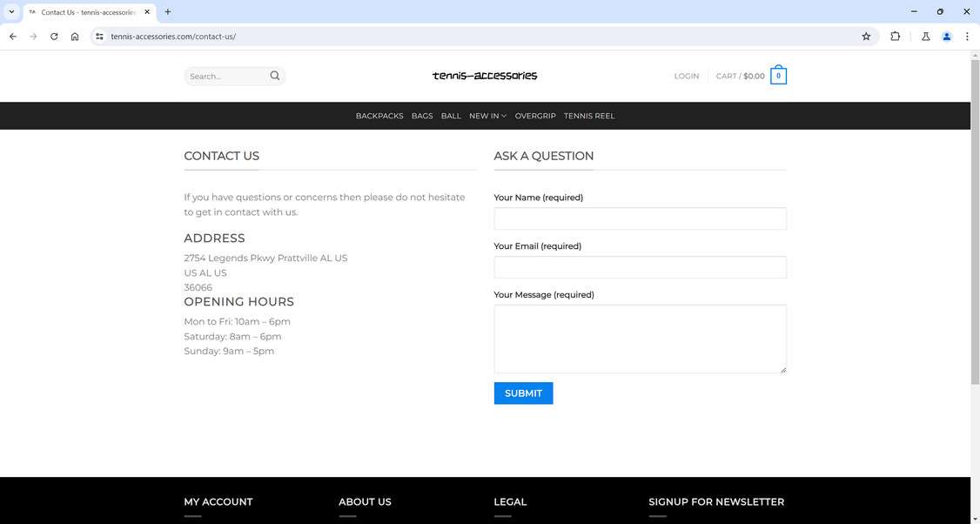Click the browser home icon
The width and height of the screenshot is (980, 524).
(75, 37)
